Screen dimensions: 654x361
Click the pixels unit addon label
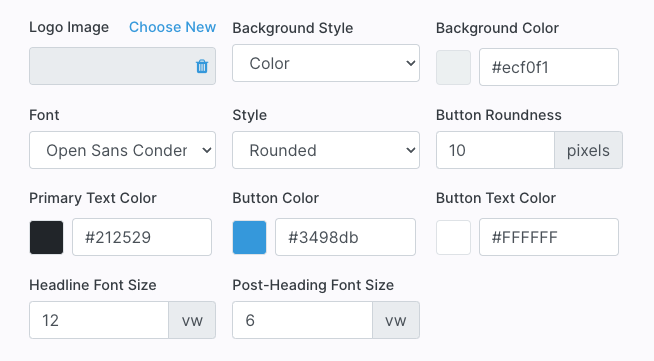click(588, 150)
